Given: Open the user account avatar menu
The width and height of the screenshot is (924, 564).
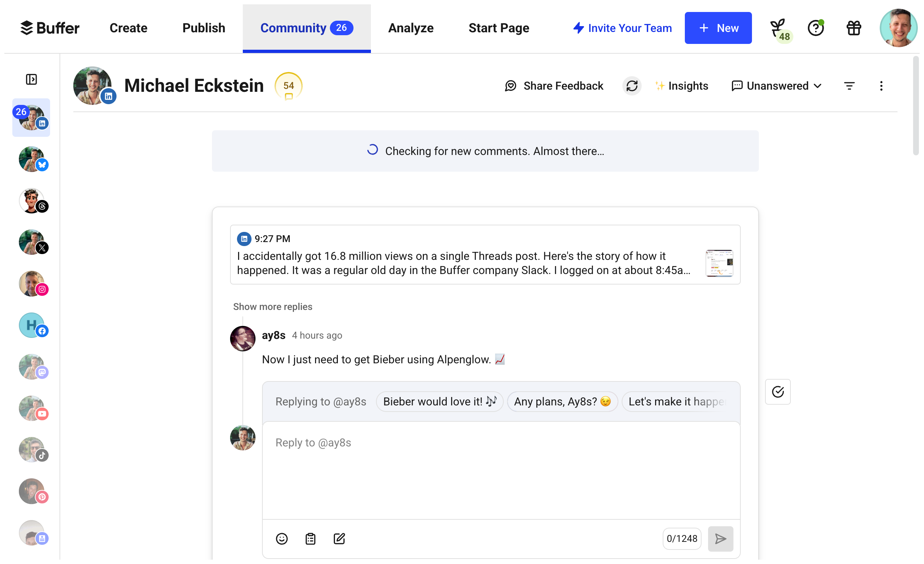Looking at the screenshot, I should pyautogui.click(x=898, y=28).
